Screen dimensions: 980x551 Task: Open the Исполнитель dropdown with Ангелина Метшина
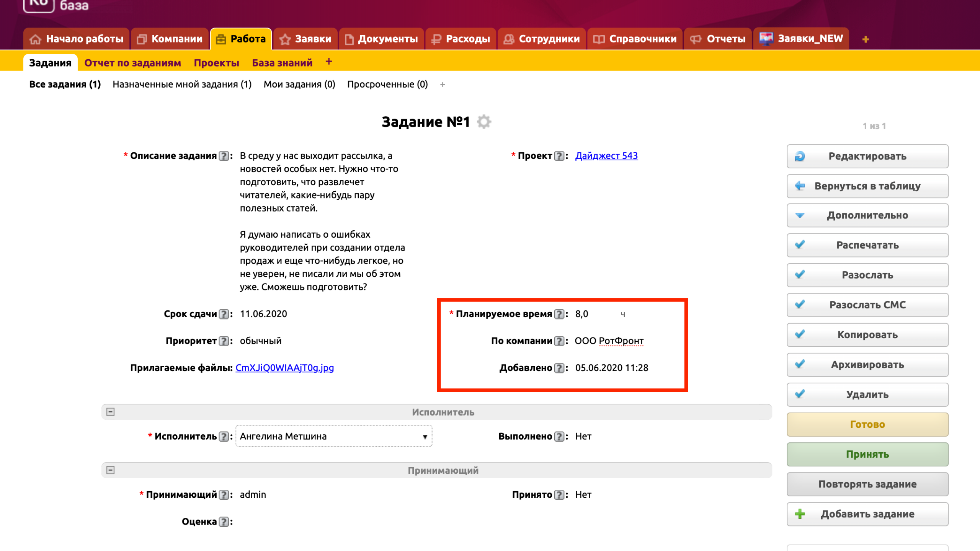333,436
